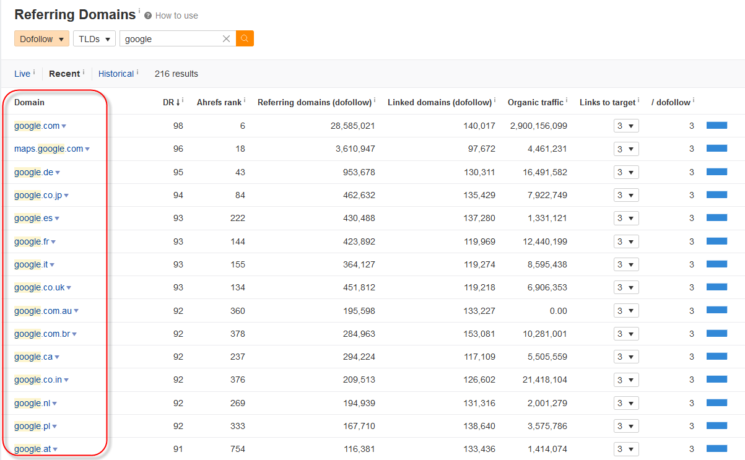The image size is (745, 460).
Task: Open links to target dropdown for google.it
Action: [626, 264]
